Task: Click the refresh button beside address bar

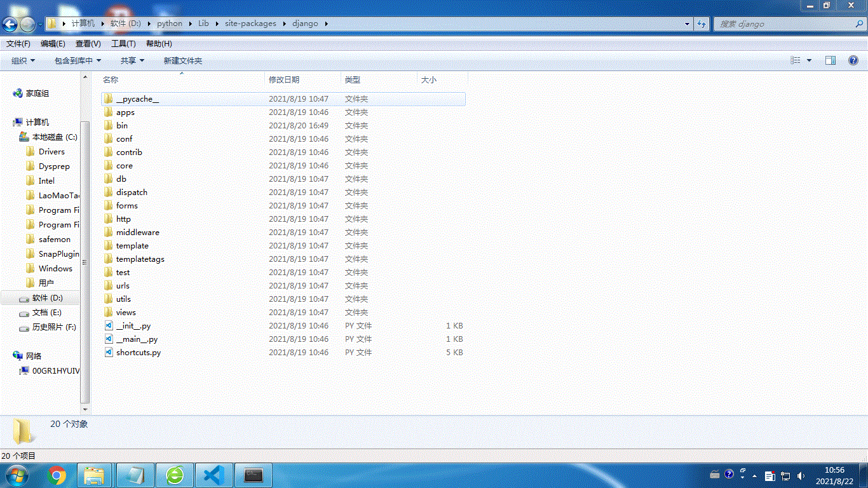Action: point(702,24)
